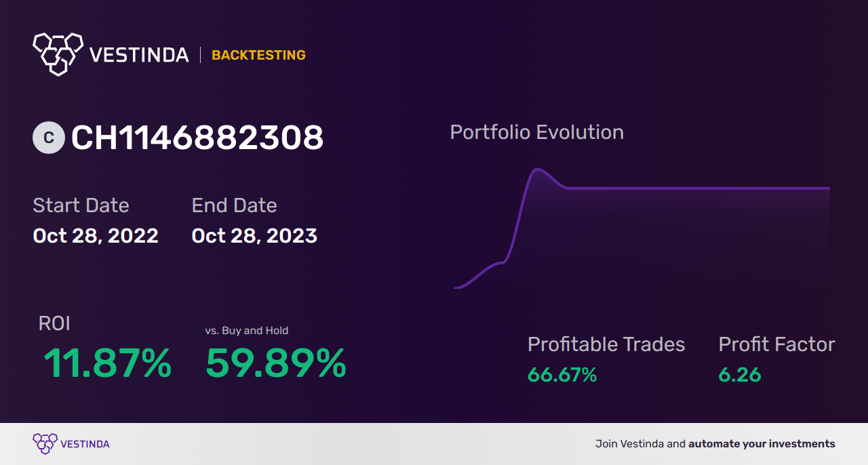Click the small Vestinda logo in footer
Image resolution: width=868 pixels, height=465 pixels.
[x=45, y=444]
